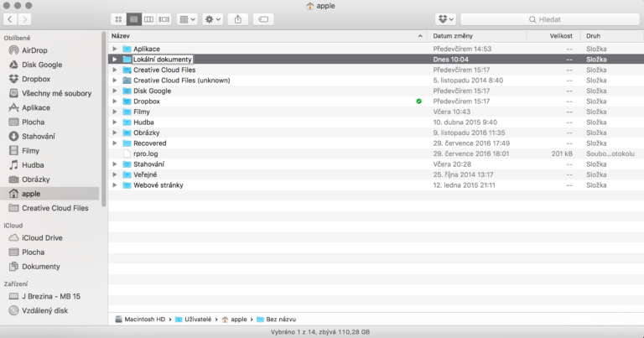Screen dimensions: 644x338
Task: Open the Dropbox toolbar menu
Action: 446,18
